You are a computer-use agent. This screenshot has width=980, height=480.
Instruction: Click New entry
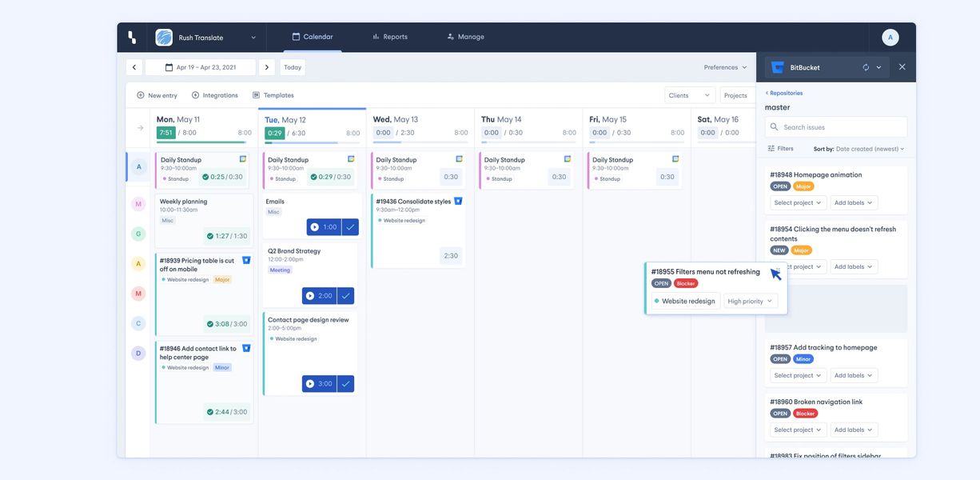point(157,95)
